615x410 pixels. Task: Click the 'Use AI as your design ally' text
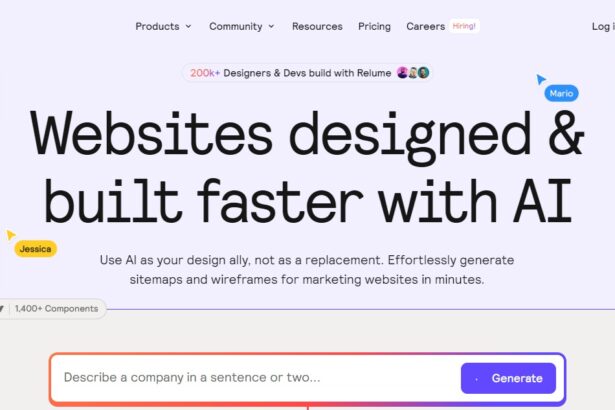(x=307, y=270)
